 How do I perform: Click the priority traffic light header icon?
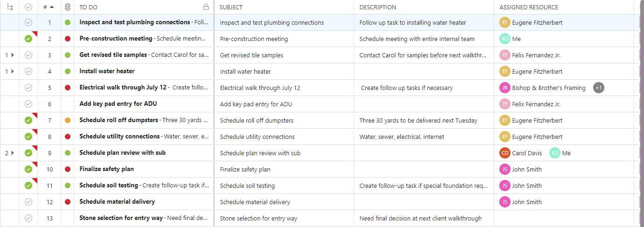(x=68, y=7)
